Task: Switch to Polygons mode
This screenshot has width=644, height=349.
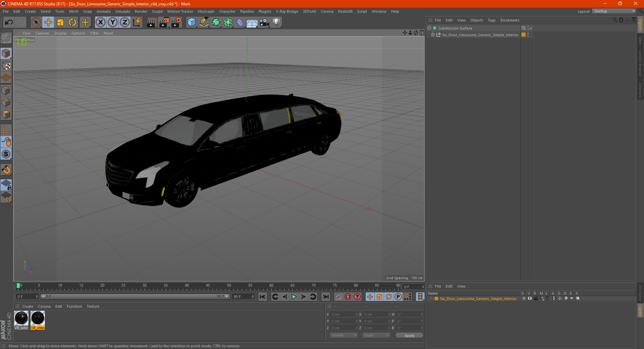Action: [6, 114]
